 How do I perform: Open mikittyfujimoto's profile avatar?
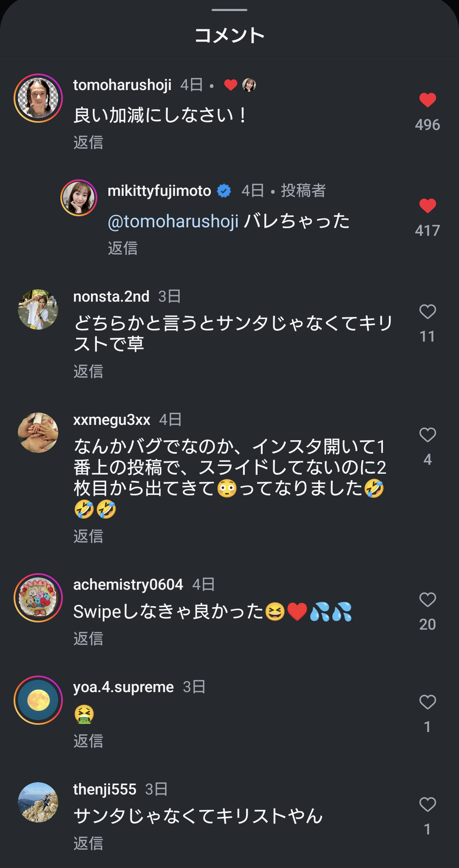79,198
